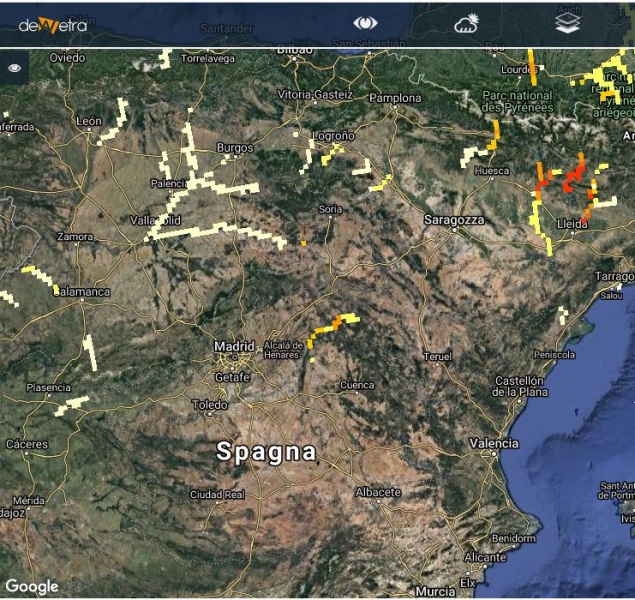635x600 pixels.
Task: Click the Cáceres city label
Action: (x=27, y=444)
